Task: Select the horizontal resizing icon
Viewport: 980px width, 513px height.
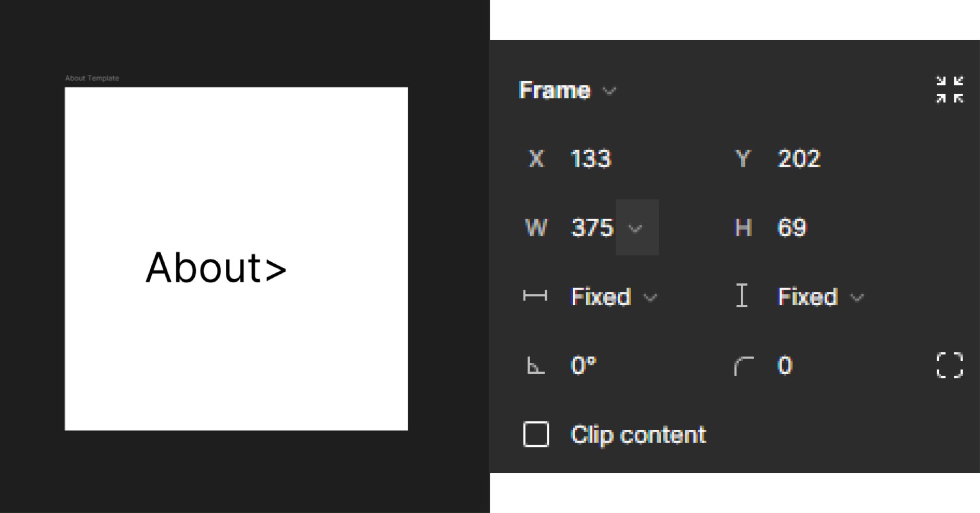Action: point(536,296)
